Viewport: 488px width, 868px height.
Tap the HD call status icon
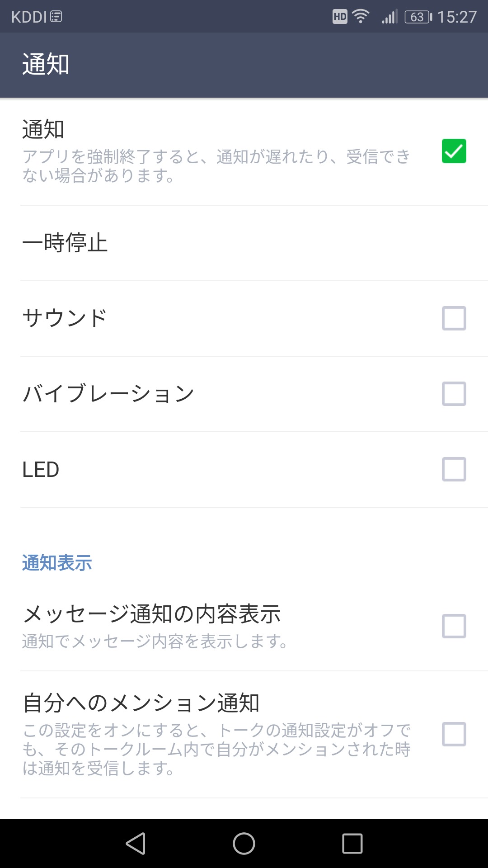click(340, 17)
